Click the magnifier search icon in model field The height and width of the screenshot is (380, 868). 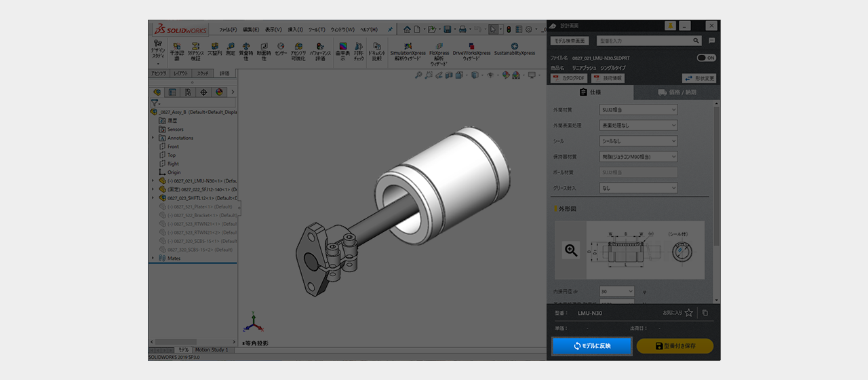coord(696,41)
